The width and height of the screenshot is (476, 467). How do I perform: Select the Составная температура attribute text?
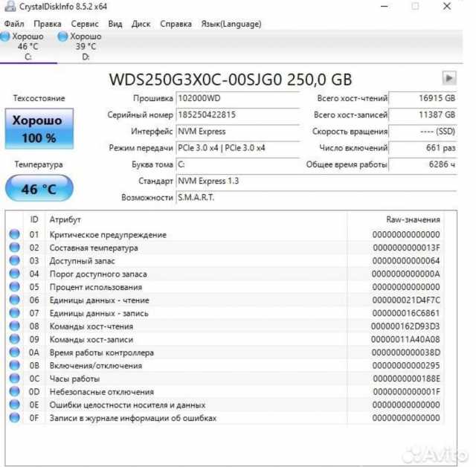[x=94, y=248]
